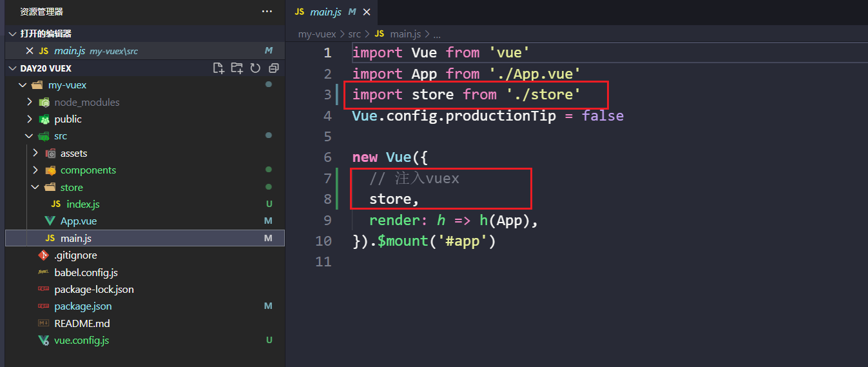The height and width of the screenshot is (367, 868).
Task: Expand the assets folder
Action: click(x=36, y=153)
